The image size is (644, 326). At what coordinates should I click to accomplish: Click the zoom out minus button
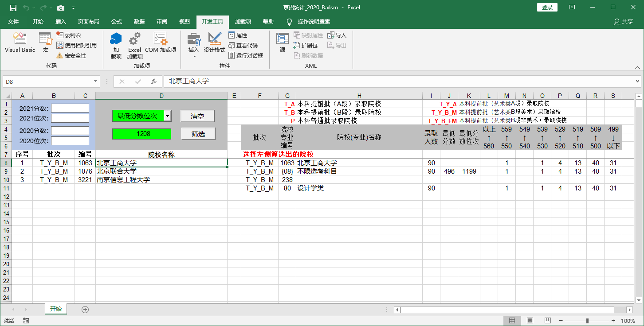561,321
